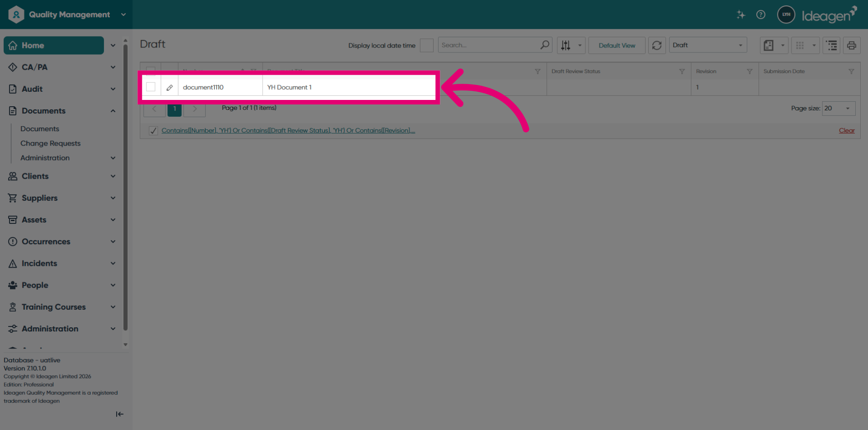The height and width of the screenshot is (430, 868).
Task: Click the Quality Management logo icon
Action: [x=16, y=14]
